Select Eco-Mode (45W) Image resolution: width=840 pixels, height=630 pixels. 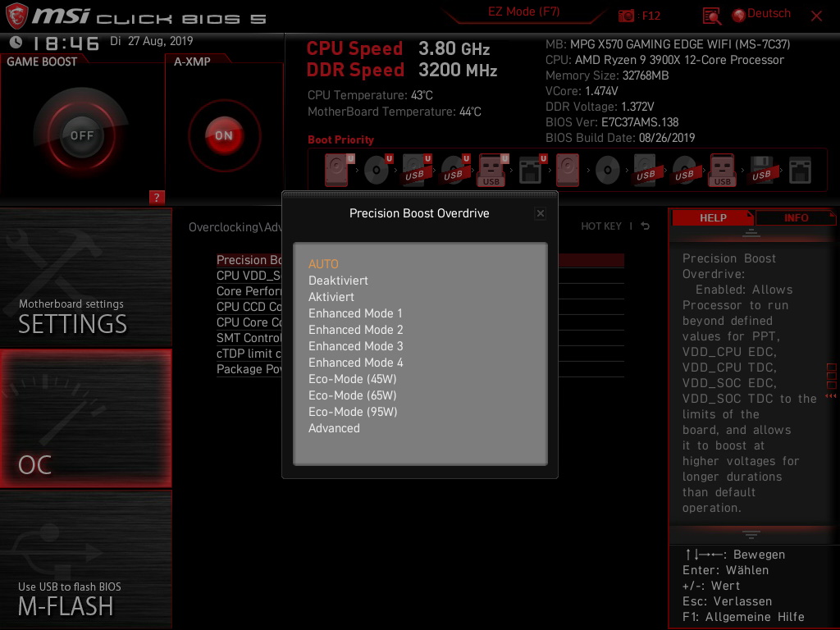353,379
